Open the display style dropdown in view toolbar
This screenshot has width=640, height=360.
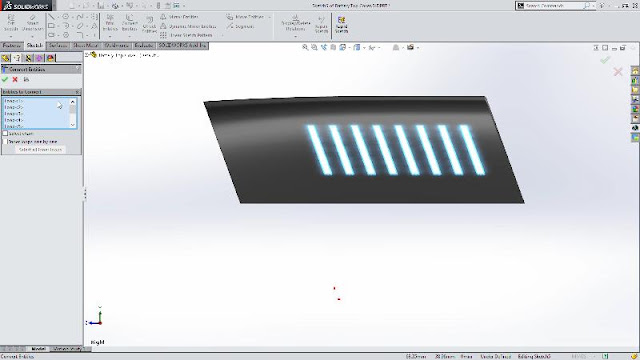[364, 48]
